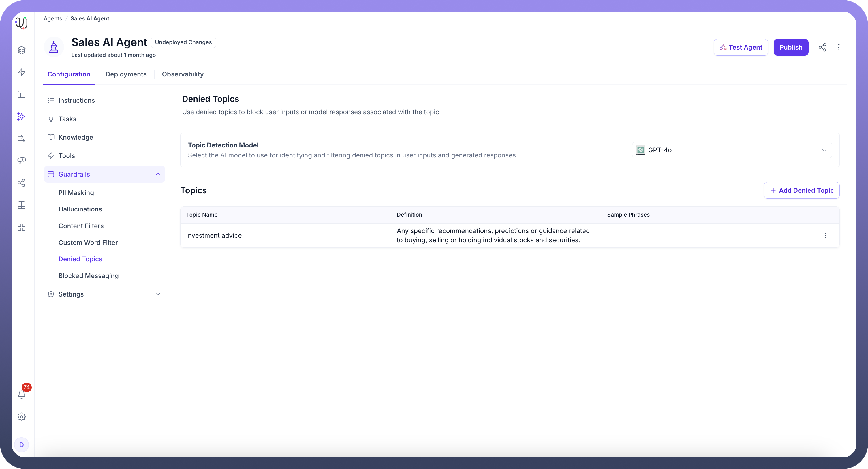The image size is (868, 469).
Task: Click the Add Denied Topic button
Action: (802, 190)
